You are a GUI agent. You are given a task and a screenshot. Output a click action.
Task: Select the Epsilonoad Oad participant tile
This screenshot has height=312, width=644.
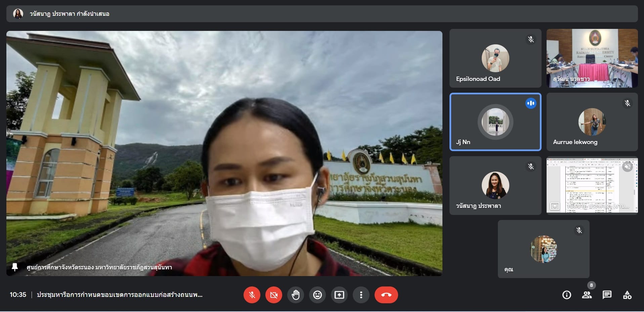(x=495, y=58)
